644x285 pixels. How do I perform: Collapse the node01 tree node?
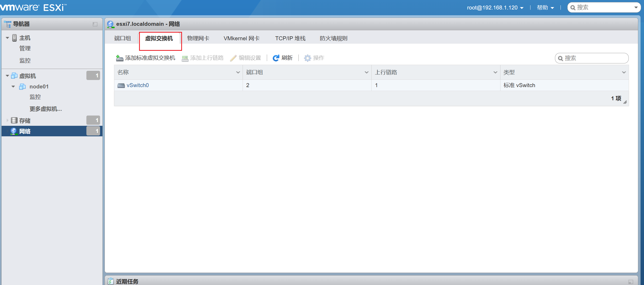[x=13, y=87]
